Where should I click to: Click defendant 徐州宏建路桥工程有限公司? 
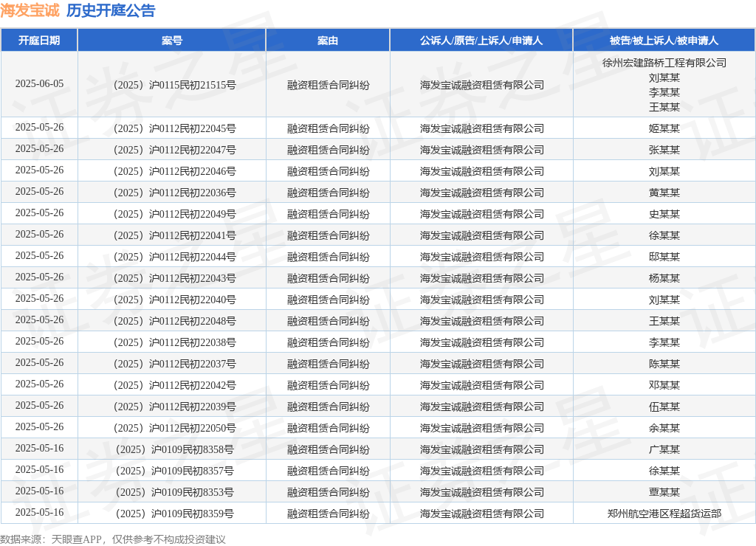point(664,63)
